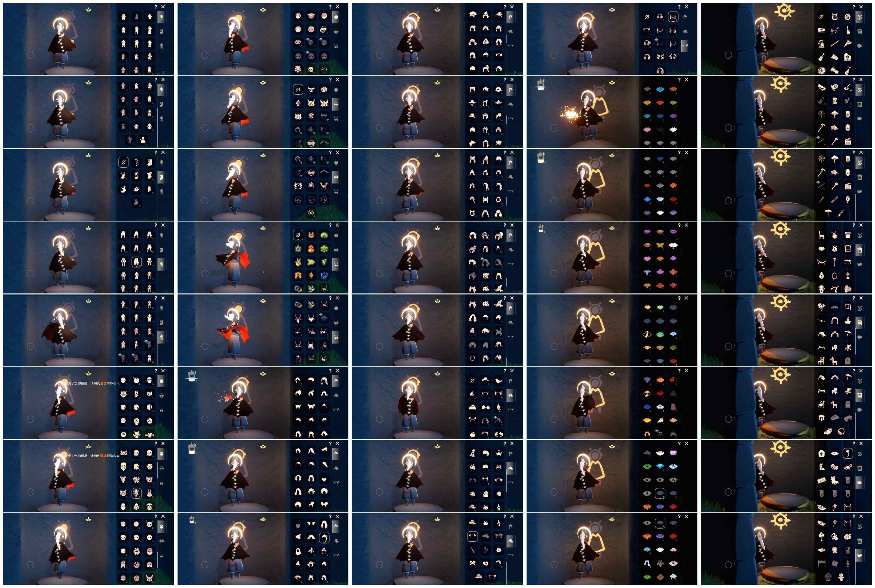Toggle empty slot beside the harp icon
Viewport: 875px width, 588px height.
point(822,17)
